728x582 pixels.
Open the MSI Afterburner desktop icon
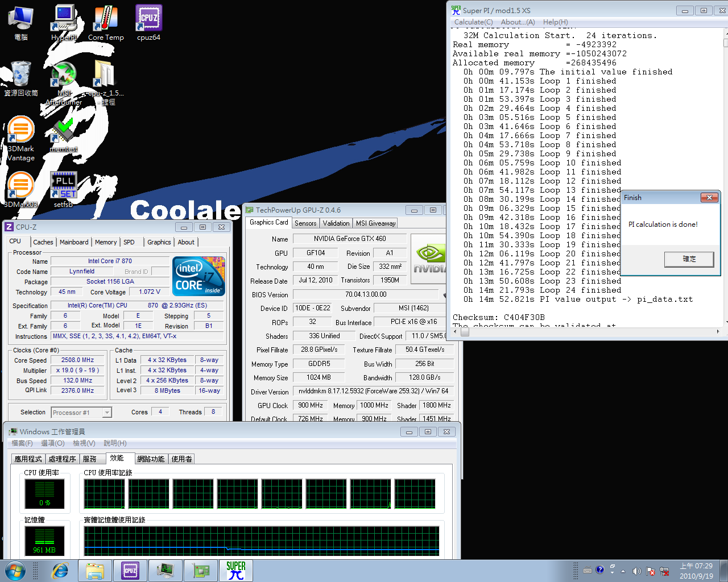point(64,84)
